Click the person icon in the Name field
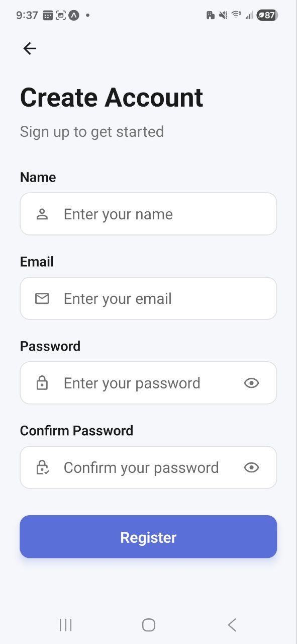Image resolution: width=297 pixels, height=644 pixels. pyautogui.click(x=42, y=214)
